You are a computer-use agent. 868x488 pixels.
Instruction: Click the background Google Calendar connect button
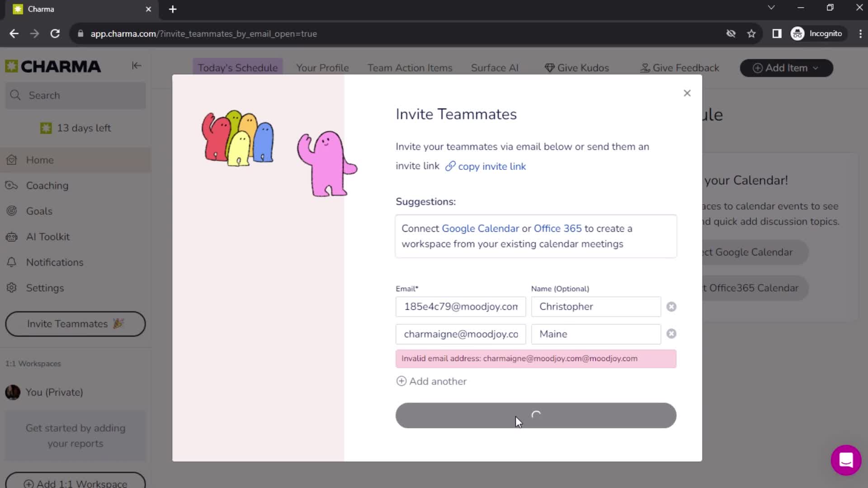(755, 253)
